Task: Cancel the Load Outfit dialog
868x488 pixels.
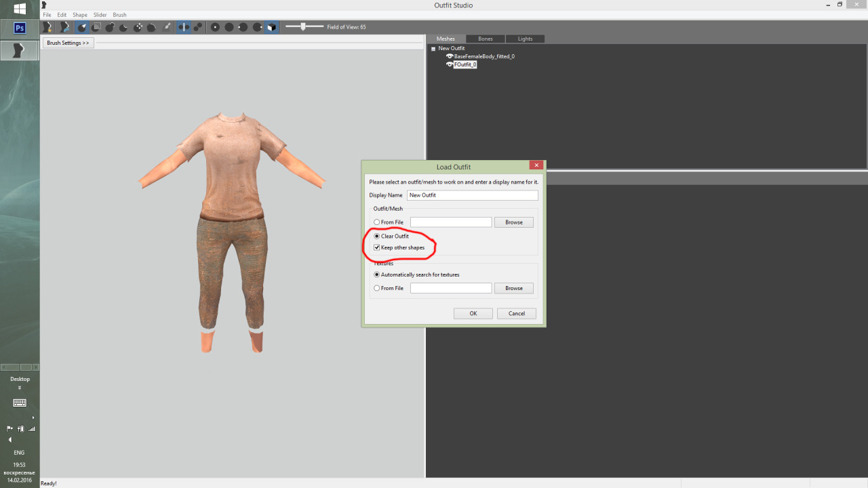Action: (x=517, y=313)
